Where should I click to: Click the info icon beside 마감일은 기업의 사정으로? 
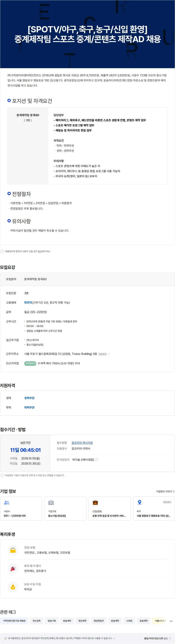[x=2, y=475]
